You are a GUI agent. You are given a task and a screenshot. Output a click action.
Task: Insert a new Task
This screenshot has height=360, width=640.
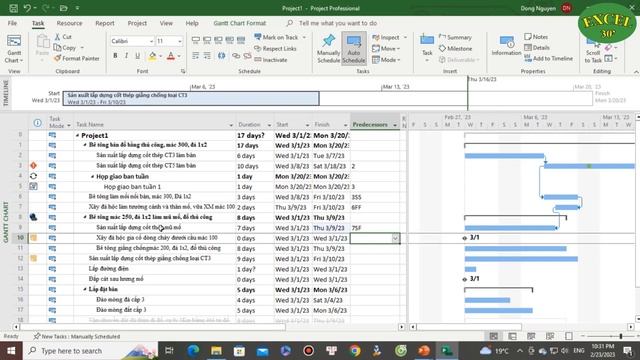click(427, 48)
